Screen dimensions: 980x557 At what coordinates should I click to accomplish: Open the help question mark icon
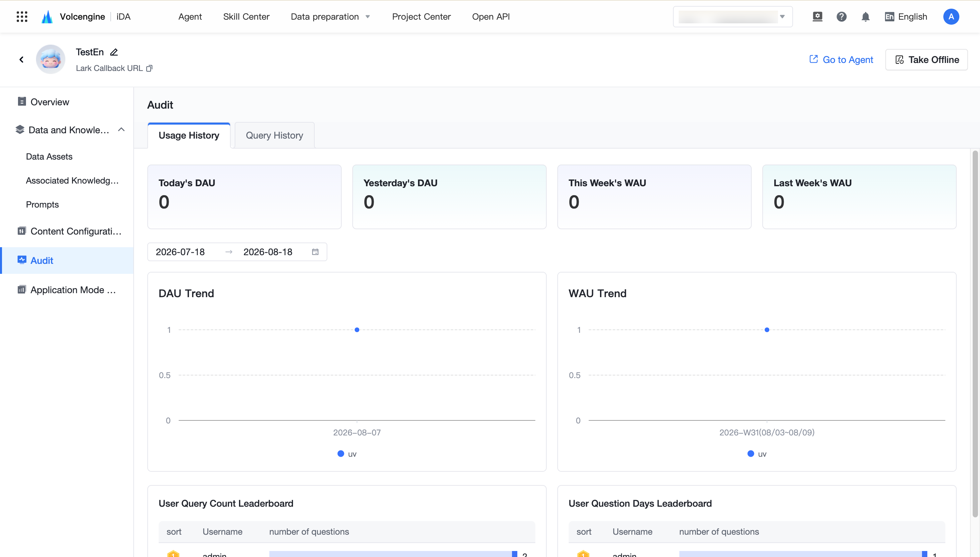tap(841, 16)
